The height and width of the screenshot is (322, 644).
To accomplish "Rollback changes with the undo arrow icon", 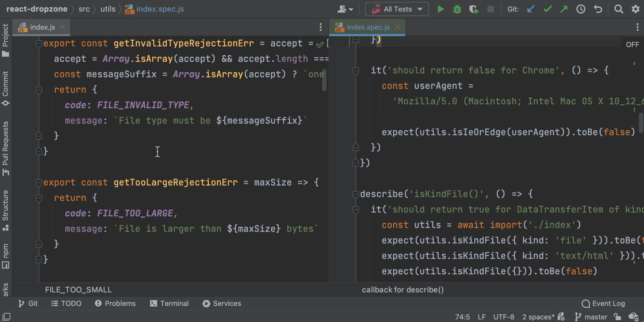I will tap(598, 9).
